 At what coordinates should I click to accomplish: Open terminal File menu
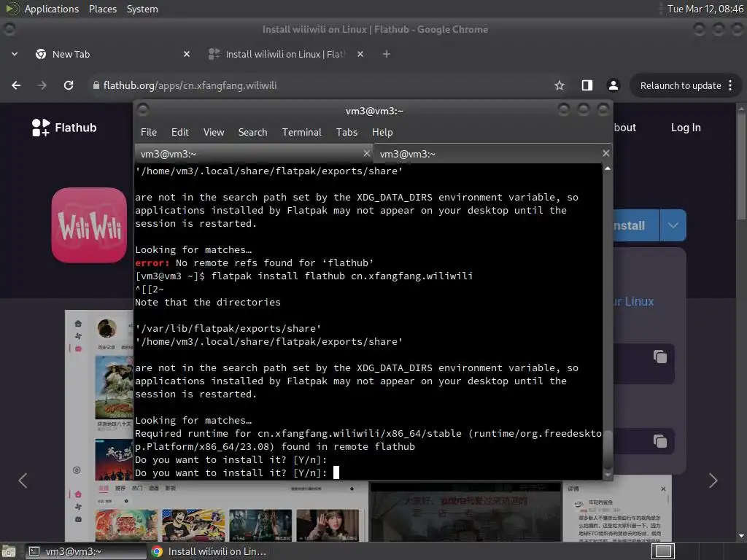click(x=149, y=133)
